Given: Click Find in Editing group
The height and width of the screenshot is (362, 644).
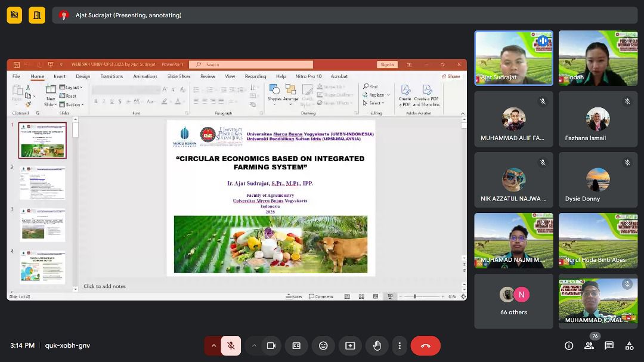Looking at the screenshot, I should pos(370,86).
